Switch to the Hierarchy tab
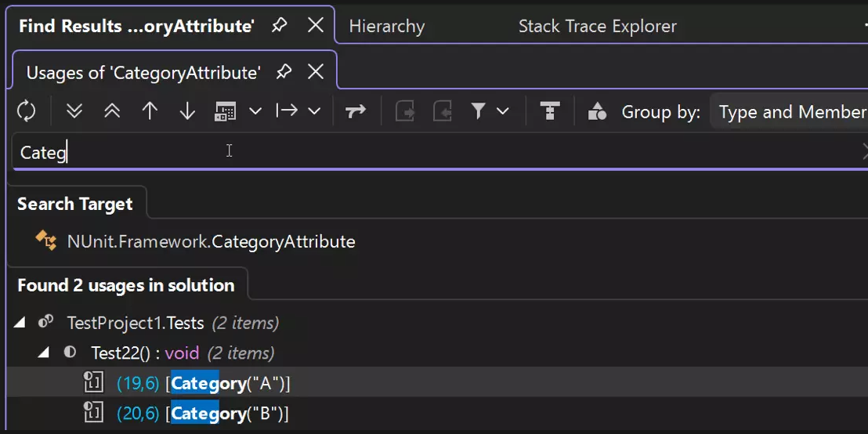Screen dimensions: 868x434 (x=386, y=27)
